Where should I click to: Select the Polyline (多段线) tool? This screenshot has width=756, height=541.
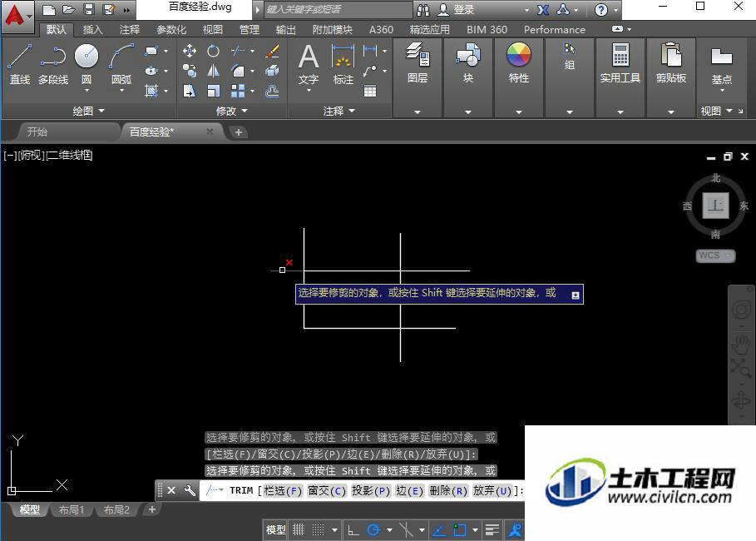pos(53,64)
